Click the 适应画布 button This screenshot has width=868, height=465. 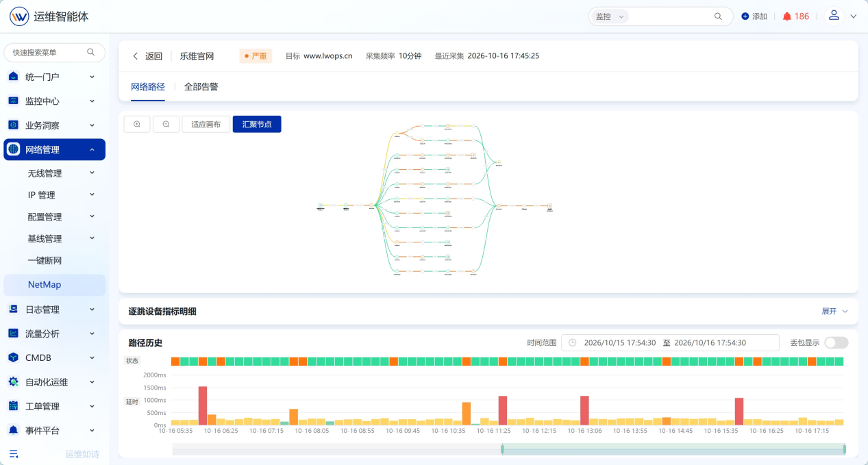coord(206,124)
